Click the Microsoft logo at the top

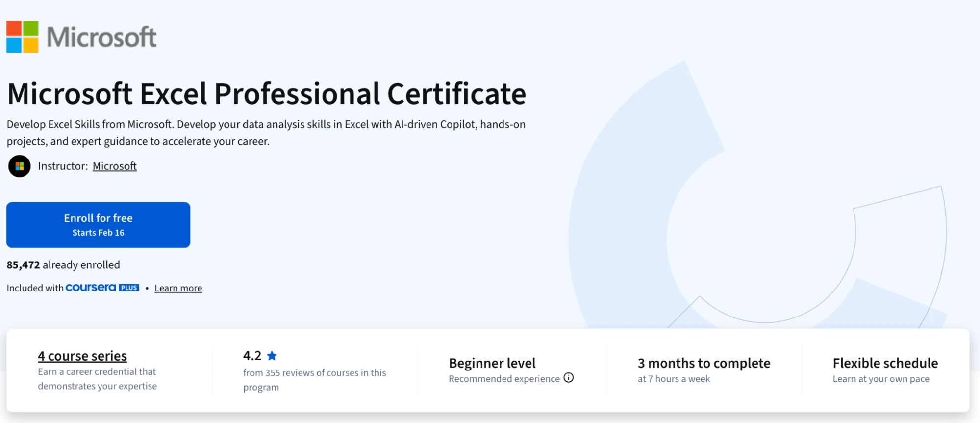pyautogui.click(x=81, y=36)
